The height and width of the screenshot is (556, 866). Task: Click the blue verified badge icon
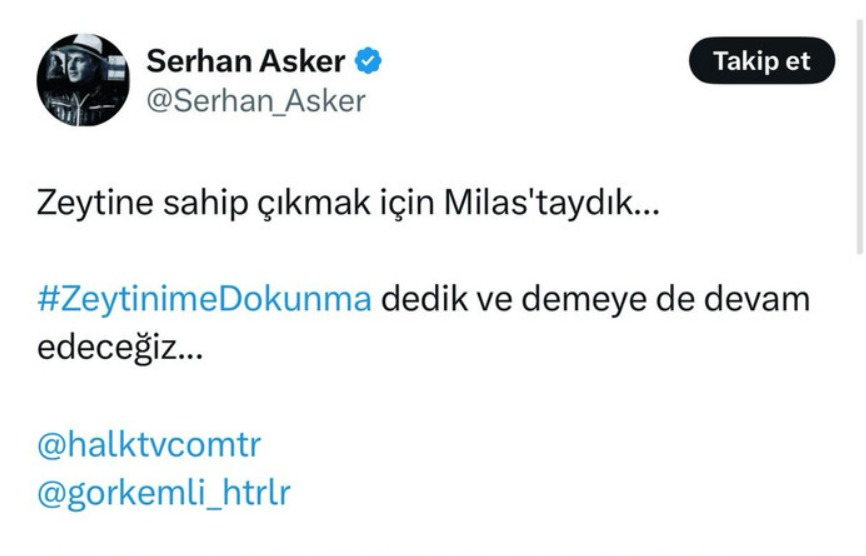[x=368, y=62]
